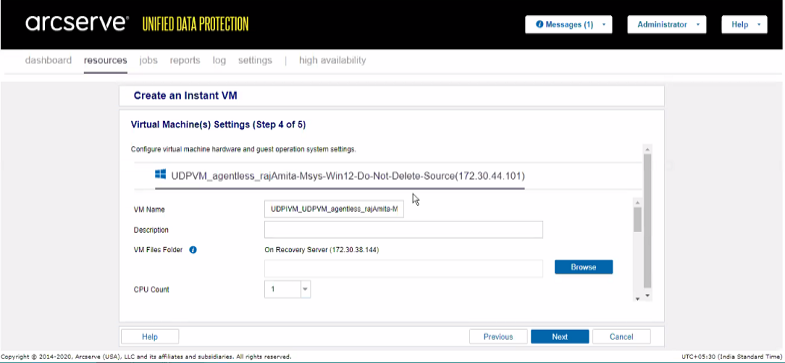Click the copyright notice text
The width and height of the screenshot is (785, 363).
tap(146, 357)
